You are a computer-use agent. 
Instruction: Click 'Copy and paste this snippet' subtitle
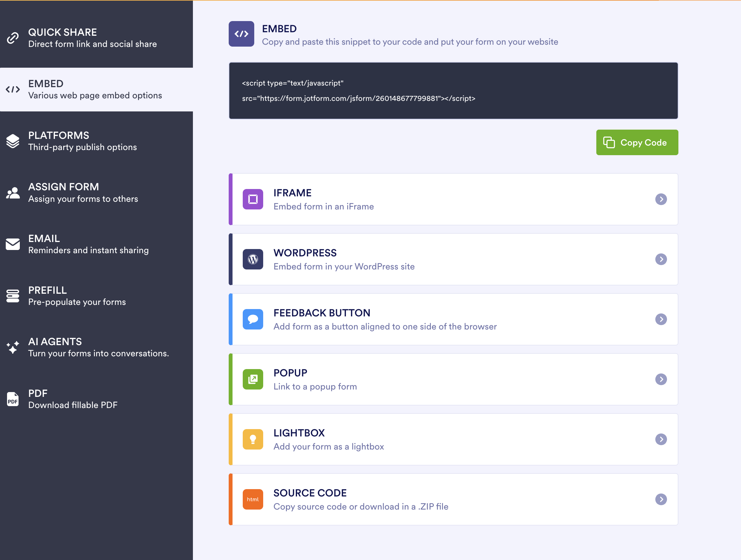point(410,42)
